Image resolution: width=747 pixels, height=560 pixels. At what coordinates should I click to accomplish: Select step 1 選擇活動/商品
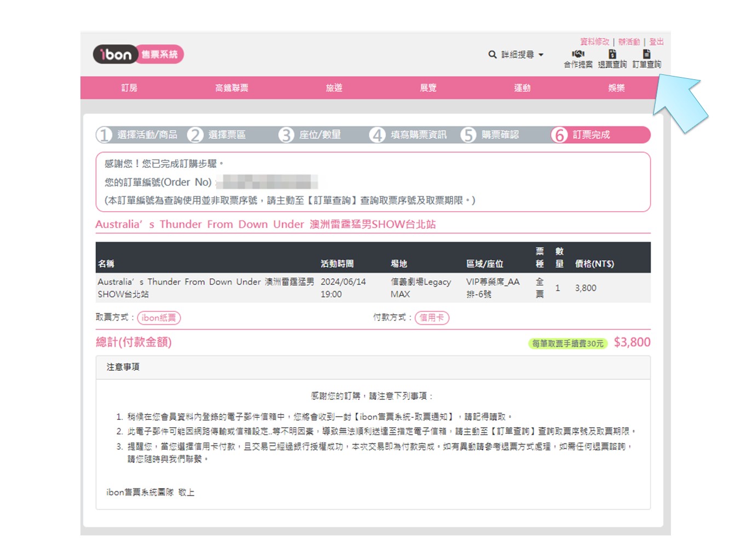click(137, 135)
